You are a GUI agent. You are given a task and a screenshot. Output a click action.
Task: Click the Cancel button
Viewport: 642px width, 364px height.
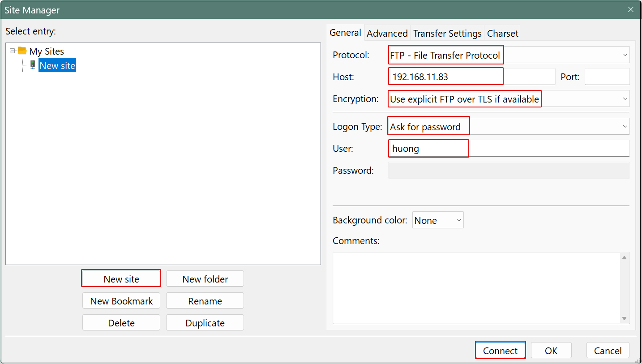608,351
